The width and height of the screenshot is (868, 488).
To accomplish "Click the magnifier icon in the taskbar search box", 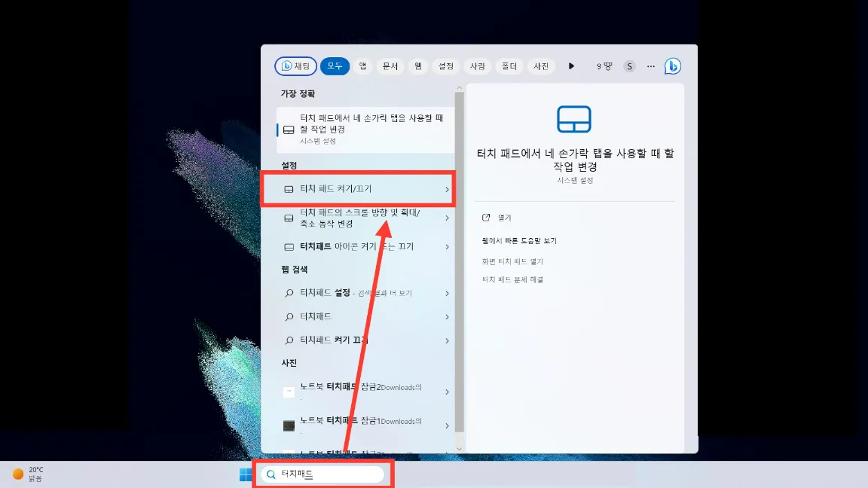I will tap(270, 474).
